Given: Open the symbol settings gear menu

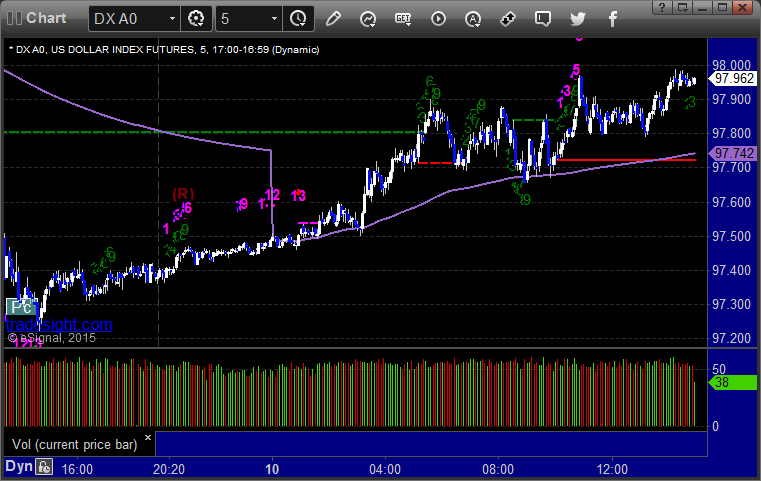Looking at the screenshot, I should pyautogui.click(x=196, y=19).
